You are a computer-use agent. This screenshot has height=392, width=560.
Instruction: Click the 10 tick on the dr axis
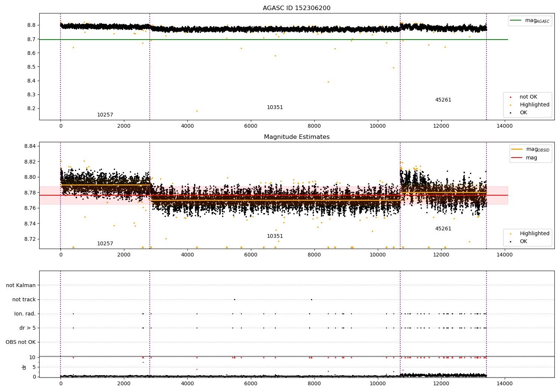[x=32, y=358]
